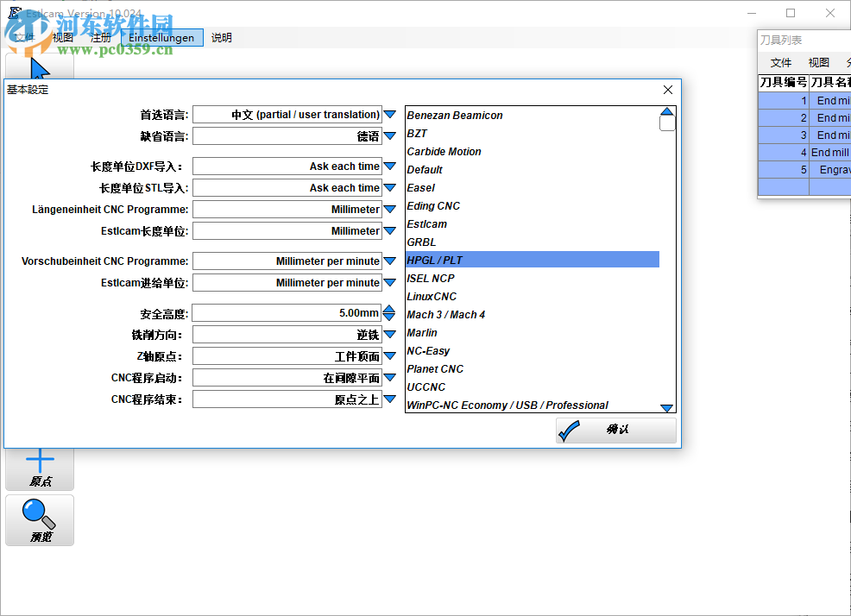Open the 铣削方向 dropdown
Image resolution: width=851 pixels, height=616 pixels.
coord(389,335)
